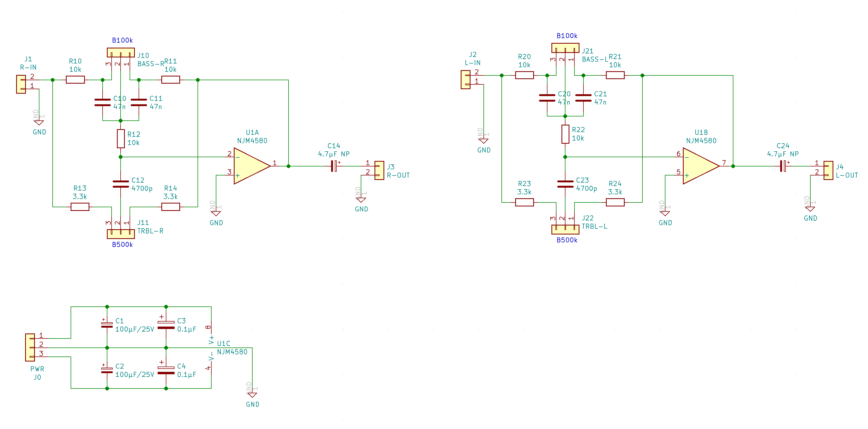
Task: Click the R12 10k vertical resistor
Action: (x=121, y=139)
